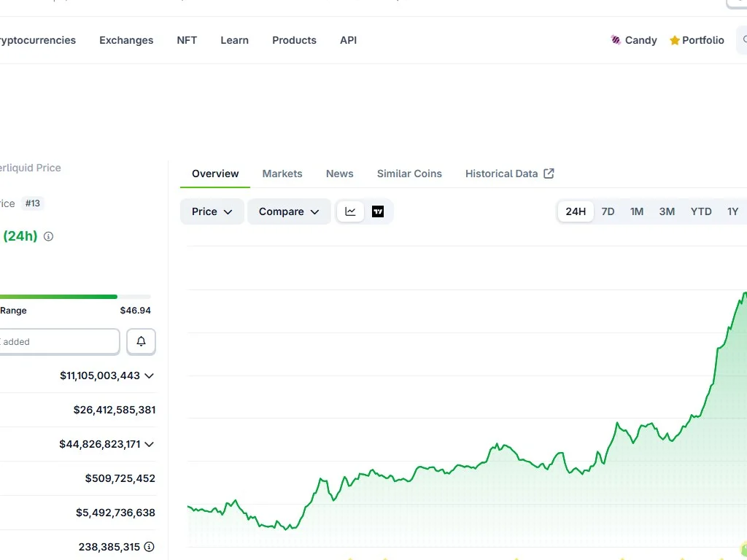Open the Exchanges menu

pos(126,41)
